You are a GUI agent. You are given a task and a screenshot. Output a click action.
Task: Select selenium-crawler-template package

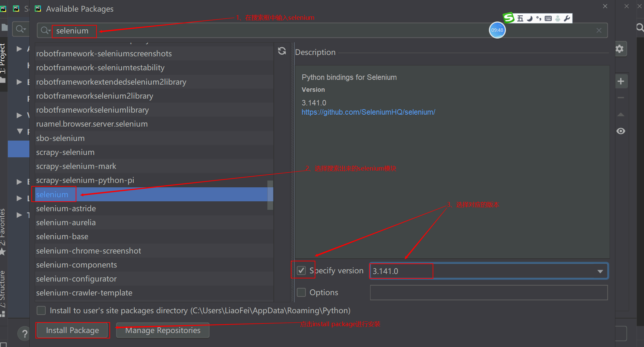(x=154, y=293)
